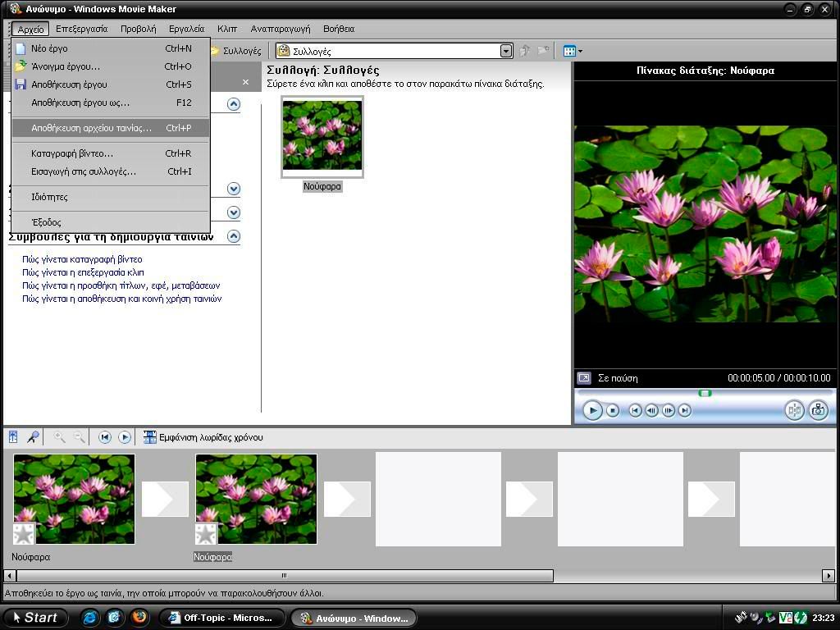Click link Πώς γίνεται καταγραφή βίντεο
This screenshot has height=630, width=840.
pyautogui.click(x=82, y=259)
